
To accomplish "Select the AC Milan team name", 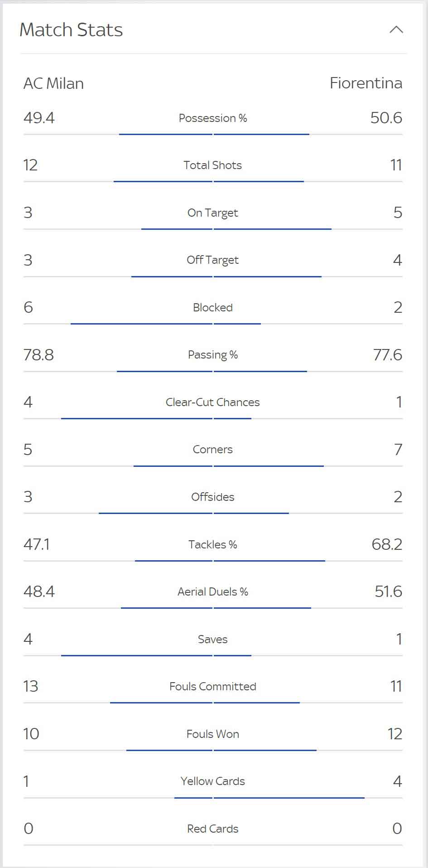I will click(53, 83).
